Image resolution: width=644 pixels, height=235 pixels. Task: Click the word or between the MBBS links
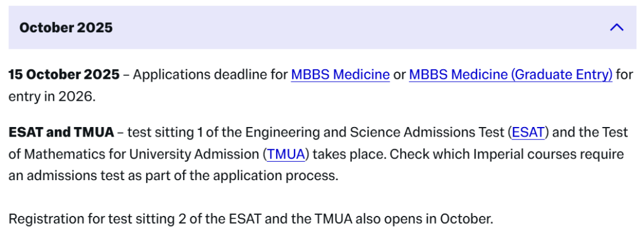pos(399,75)
